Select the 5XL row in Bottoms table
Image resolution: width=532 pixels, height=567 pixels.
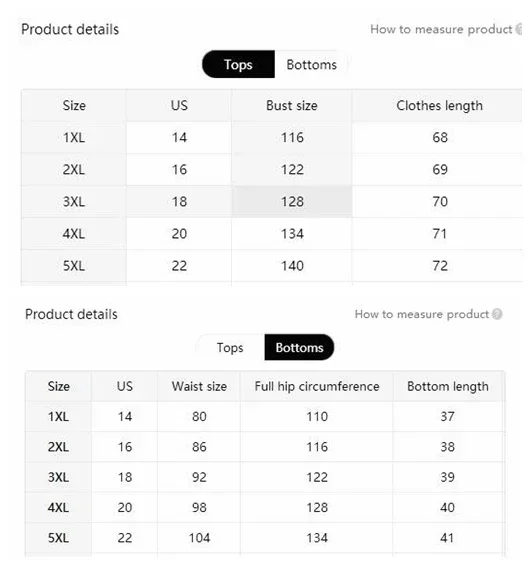click(x=265, y=538)
